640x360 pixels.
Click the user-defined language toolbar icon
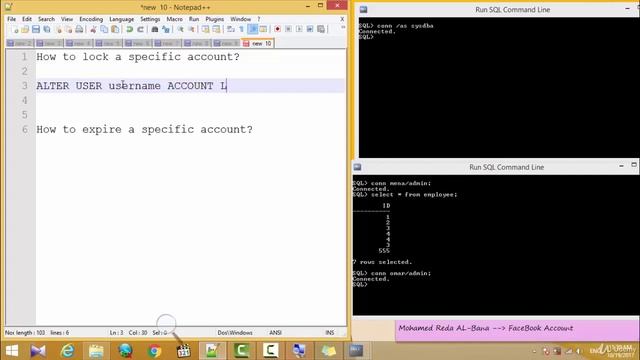pyautogui.click(x=263, y=29)
